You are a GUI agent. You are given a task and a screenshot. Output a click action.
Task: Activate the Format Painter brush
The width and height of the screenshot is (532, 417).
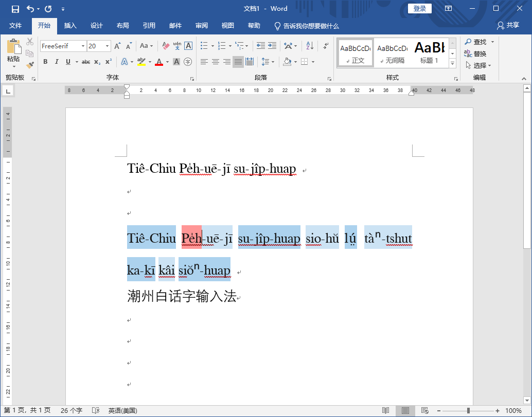[30, 64]
